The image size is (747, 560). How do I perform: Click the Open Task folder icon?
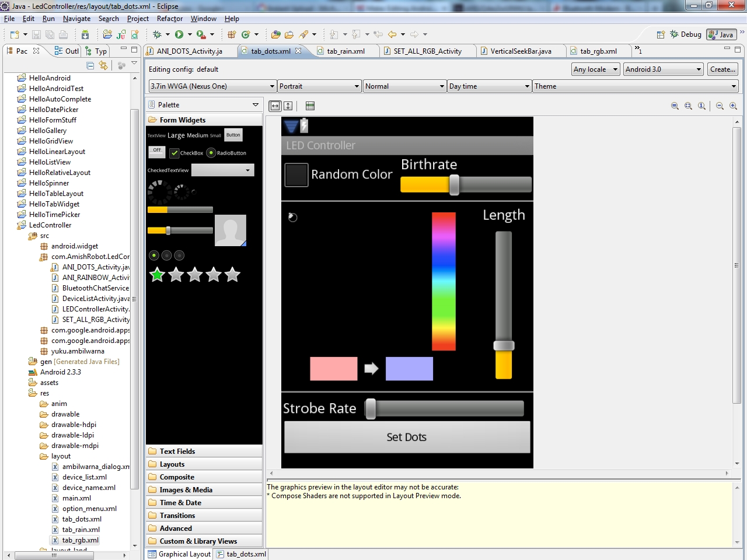289,34
